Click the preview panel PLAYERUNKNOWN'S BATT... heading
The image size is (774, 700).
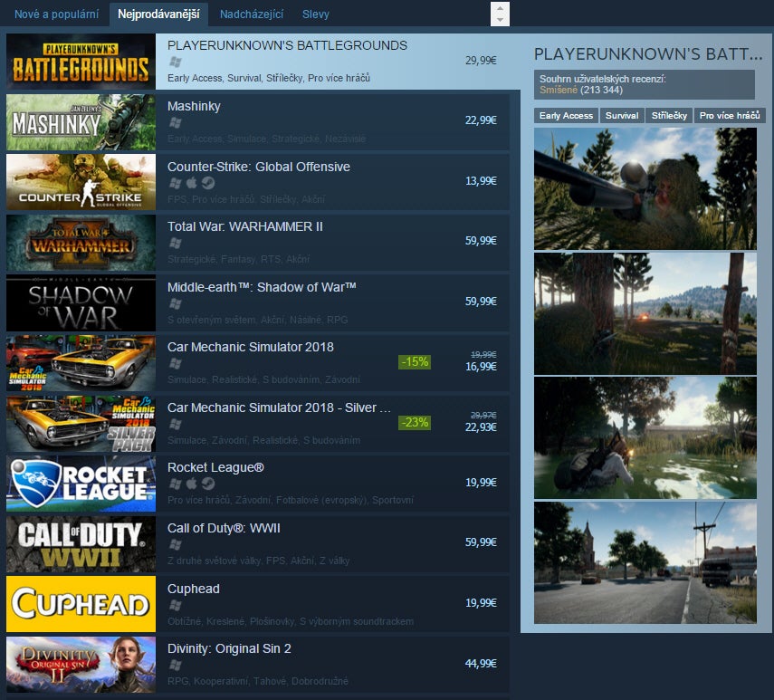click(648, 53)
